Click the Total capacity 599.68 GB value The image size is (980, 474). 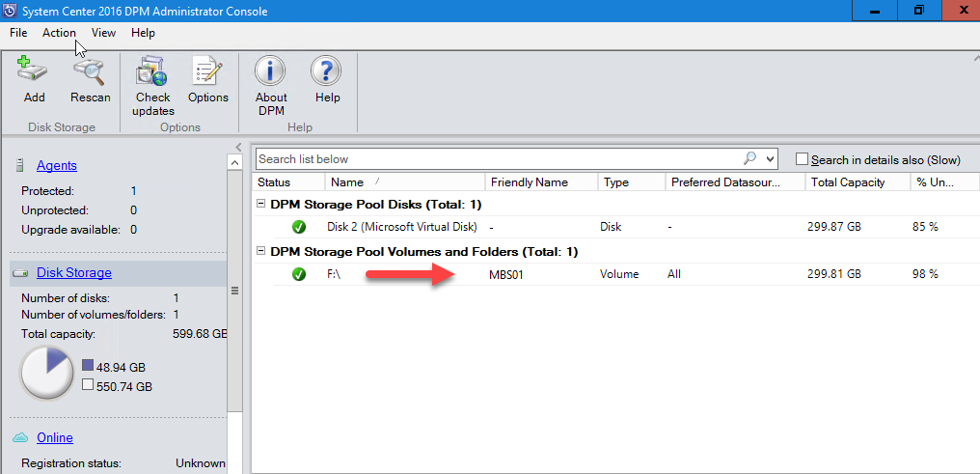(x=200, y=333)
